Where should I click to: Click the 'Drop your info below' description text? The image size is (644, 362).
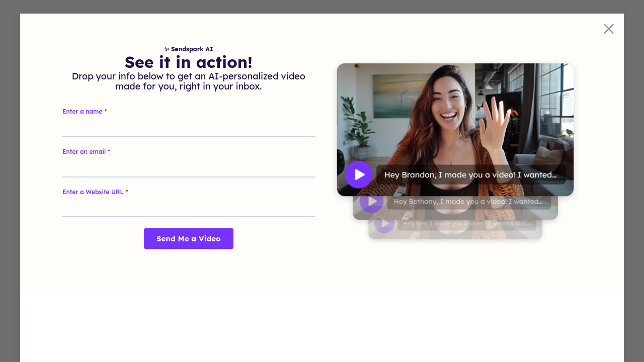(188, 81)
